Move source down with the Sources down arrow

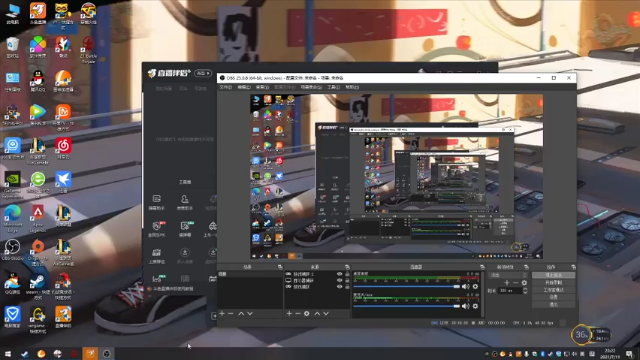click(326, 313)
